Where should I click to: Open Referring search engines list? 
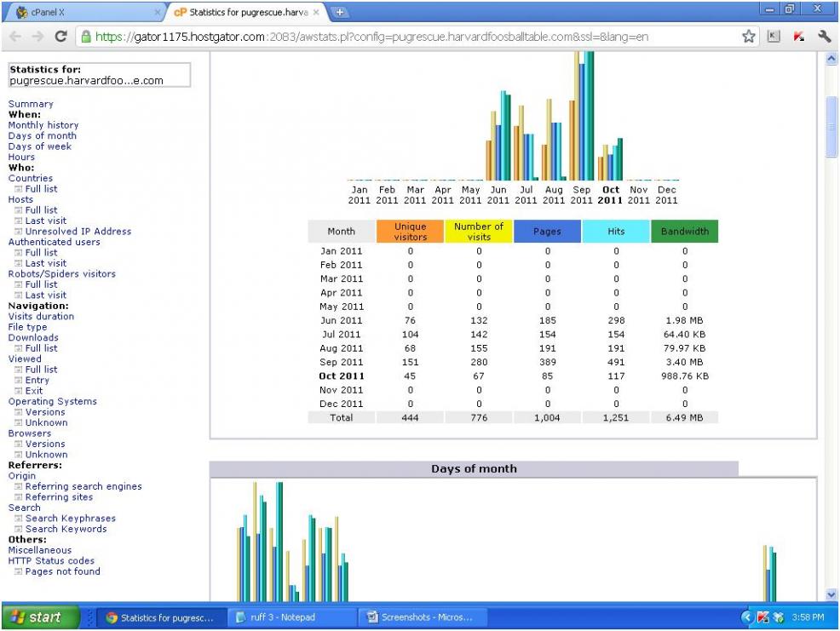(83, 486)
